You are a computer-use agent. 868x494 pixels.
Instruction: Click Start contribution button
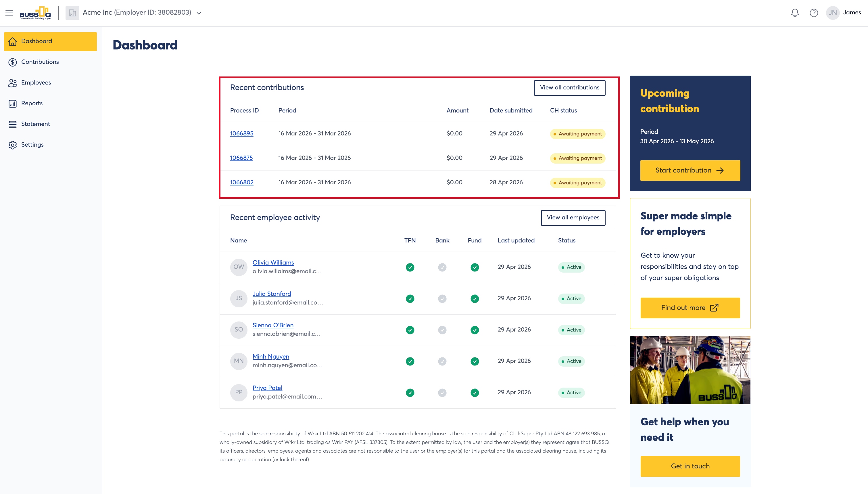[x=690, y=171]
